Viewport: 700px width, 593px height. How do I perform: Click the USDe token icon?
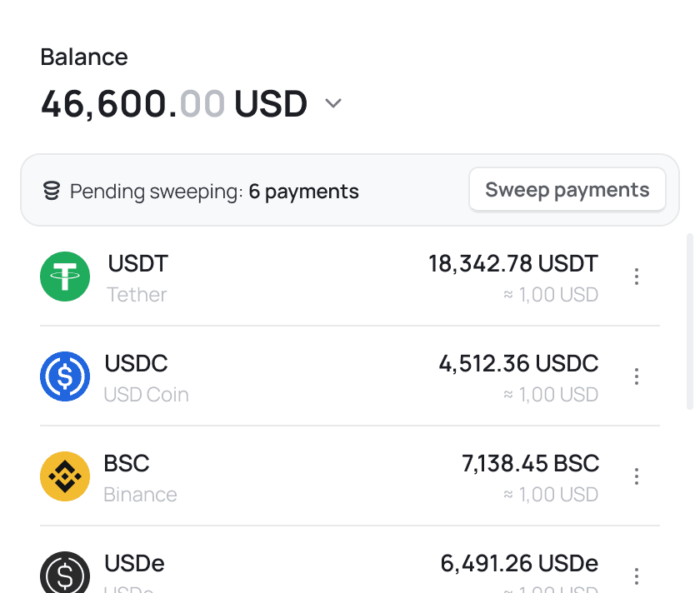(64, 573)
